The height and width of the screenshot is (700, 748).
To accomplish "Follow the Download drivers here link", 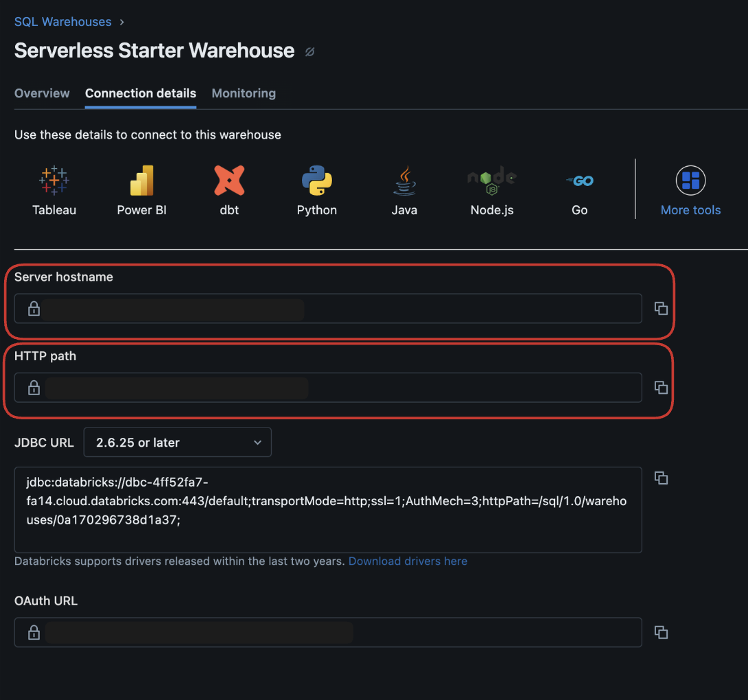I will (408, 561).
